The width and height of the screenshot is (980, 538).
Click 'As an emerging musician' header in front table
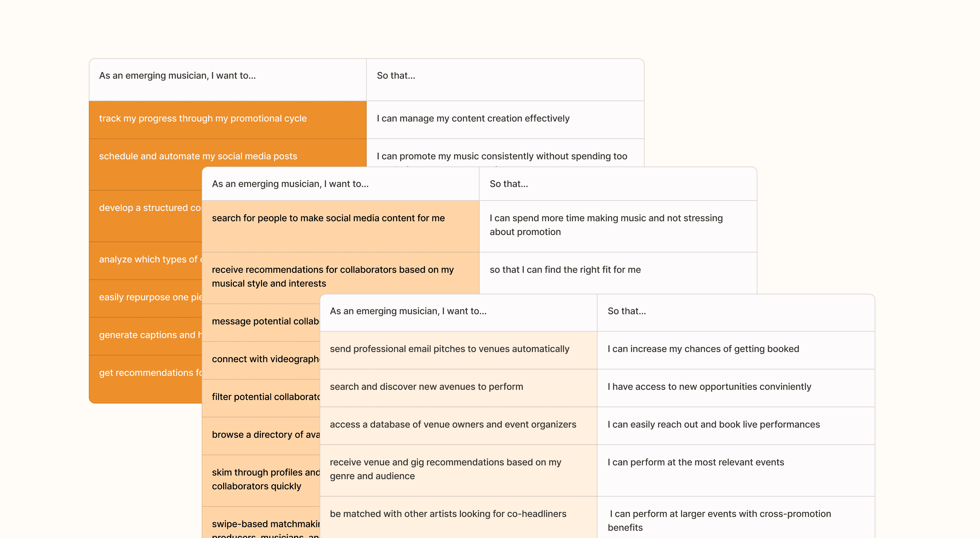coord(458,312)
